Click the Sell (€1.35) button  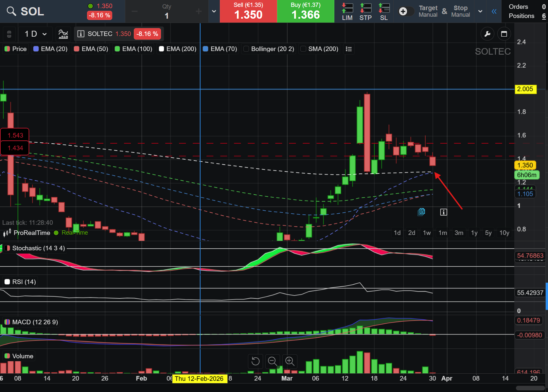pos(248,11)
